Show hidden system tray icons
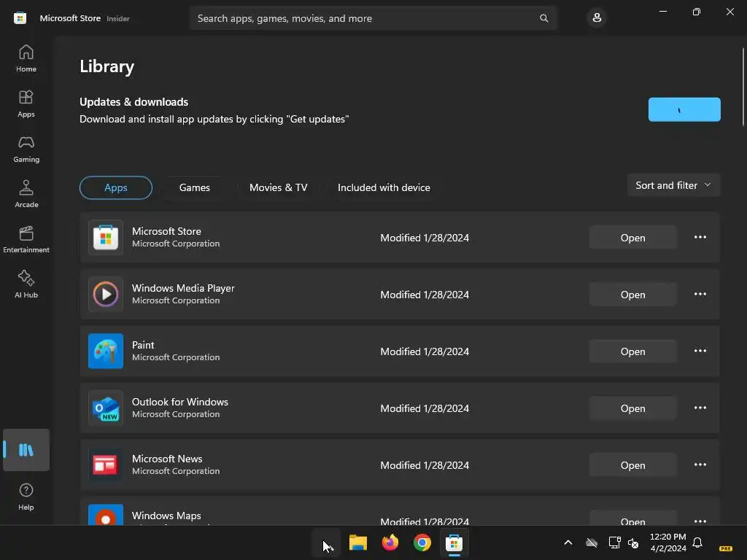The image size is (747, 560). (x=568, y=542)
